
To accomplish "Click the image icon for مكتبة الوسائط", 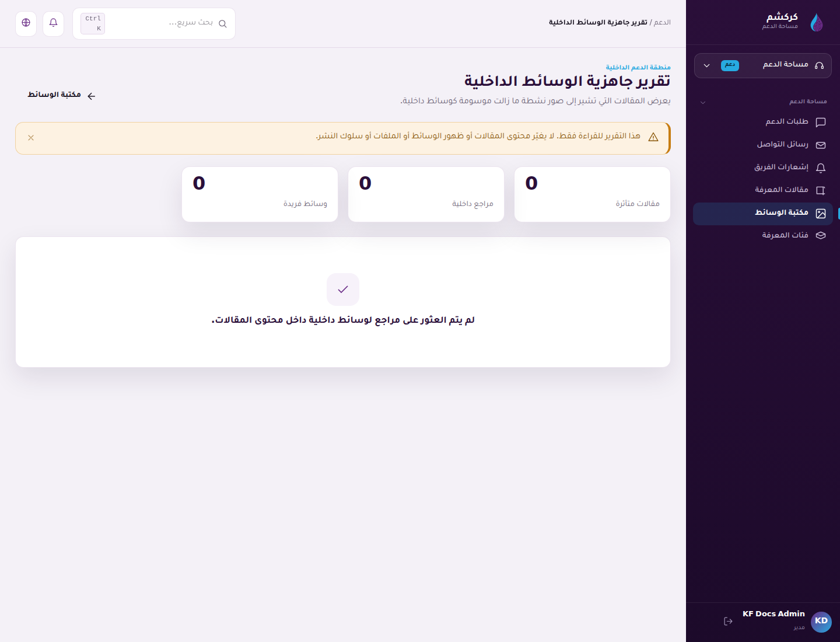I will (x=821, y=214).
